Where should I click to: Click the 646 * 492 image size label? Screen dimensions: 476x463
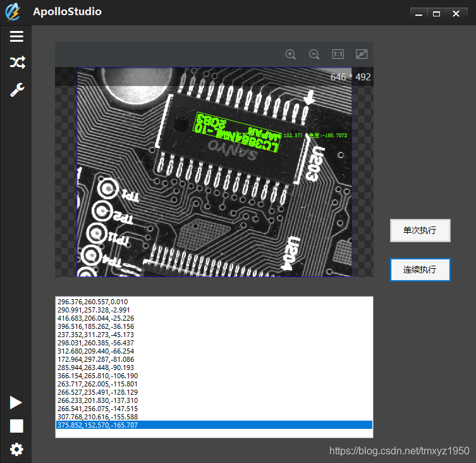pos(351,77)
